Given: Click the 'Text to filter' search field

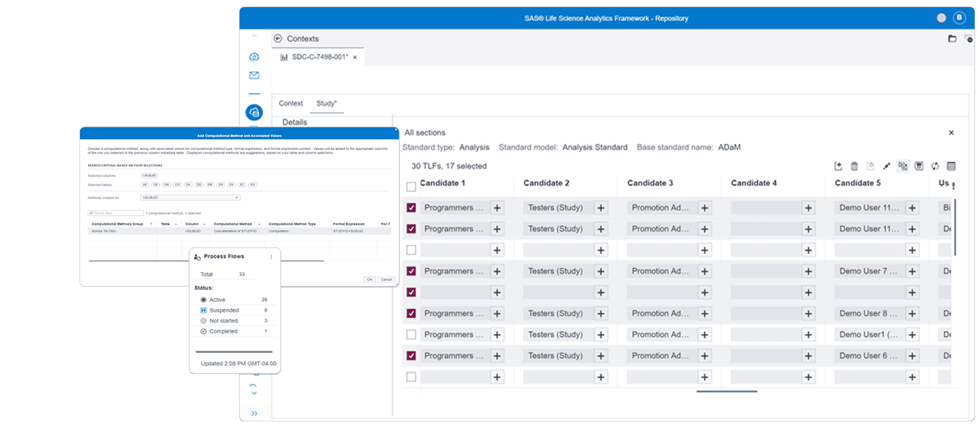Looking at the screenshot, I should click(117, 213).
